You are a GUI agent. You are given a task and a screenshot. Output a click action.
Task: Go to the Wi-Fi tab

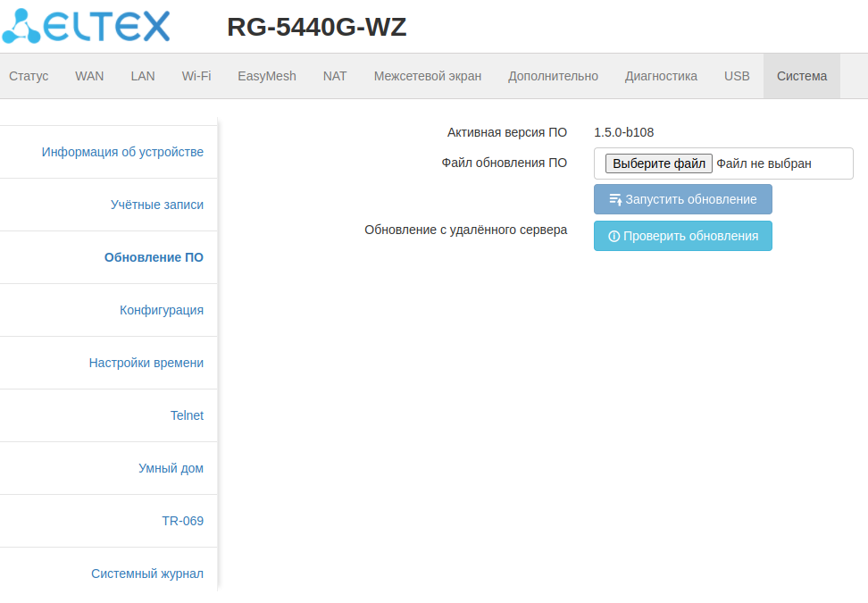click(x=196, y=77)
